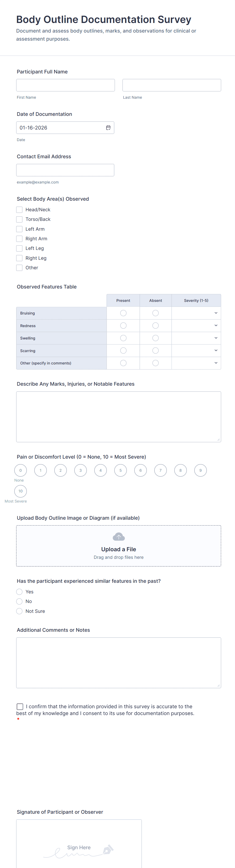
Task: Select pain level 5 on the scale
Action: click(120, 470)
